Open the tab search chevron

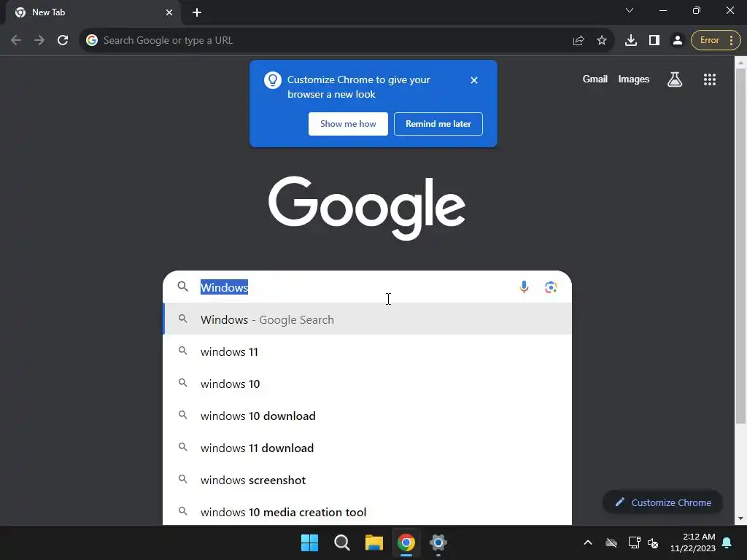point(630,10)
